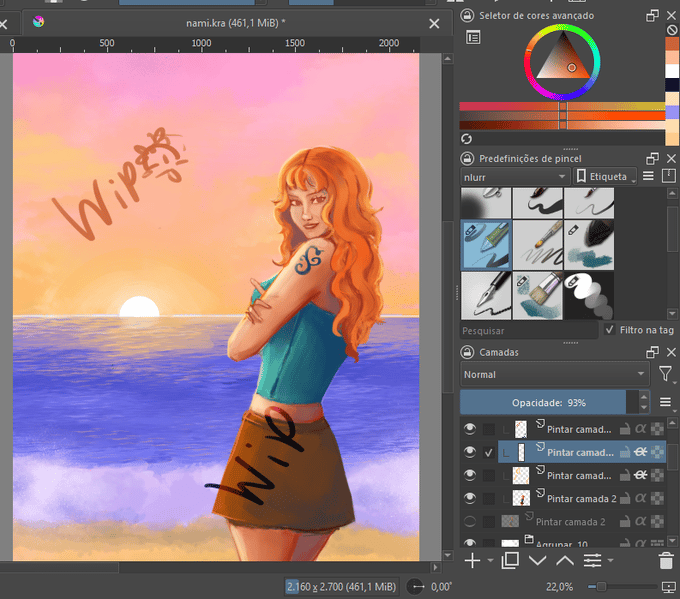Toggle alpha lock checkerboard on topmost layer
Screen dimensions: 680x599
657,429
